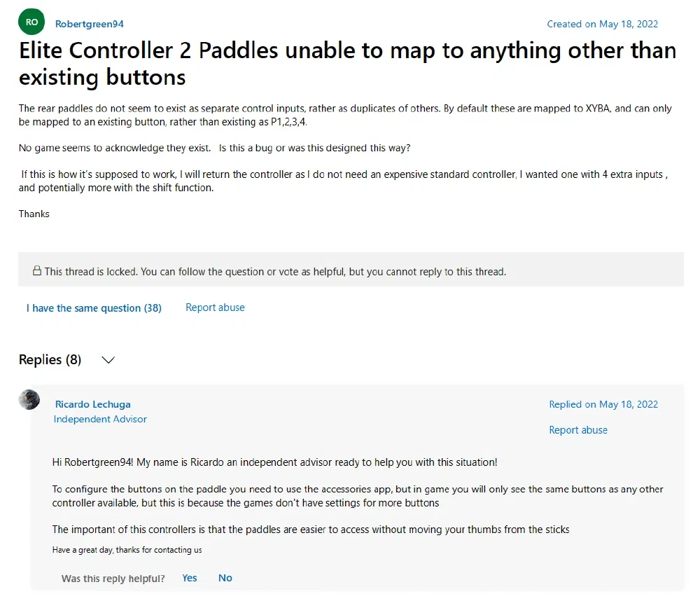Click Ricardo Lechuga's profile picture

pos(29,400)
